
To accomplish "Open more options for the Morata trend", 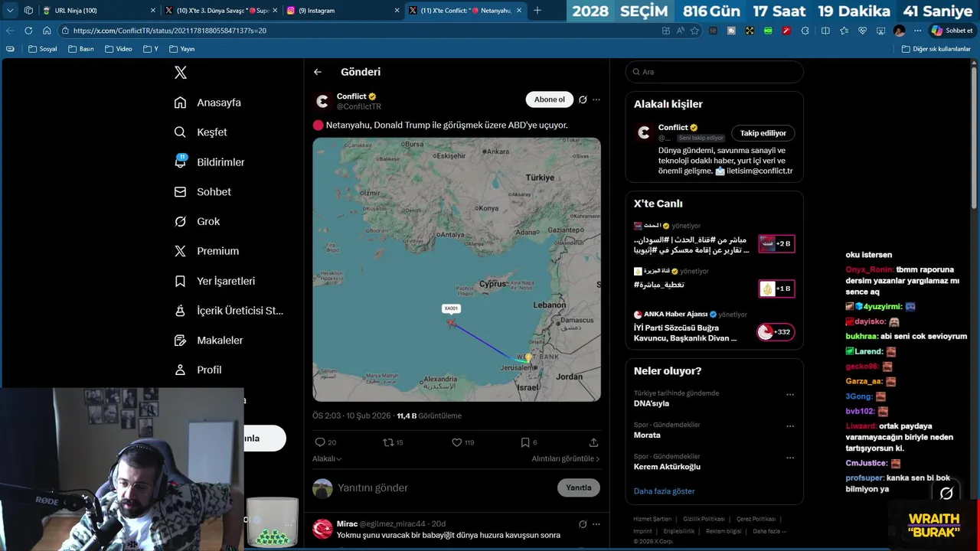I will click(x=790, y=426).
